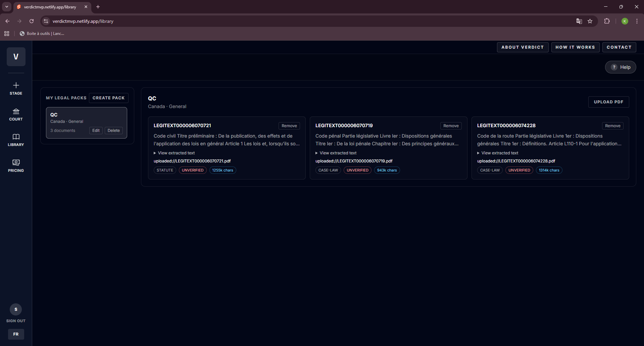The width and height of the screenshot is (644, 346).
Task: Reload the page with refresh icon
Action: pyautogui.click(x=32, y=21)
